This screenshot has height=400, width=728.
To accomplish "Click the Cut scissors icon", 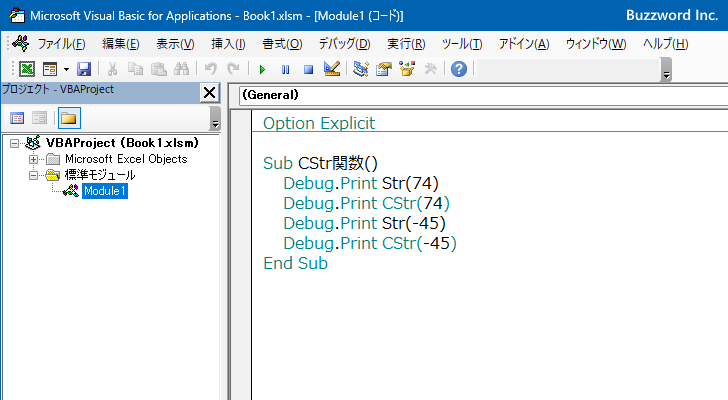I will [112, 69].
